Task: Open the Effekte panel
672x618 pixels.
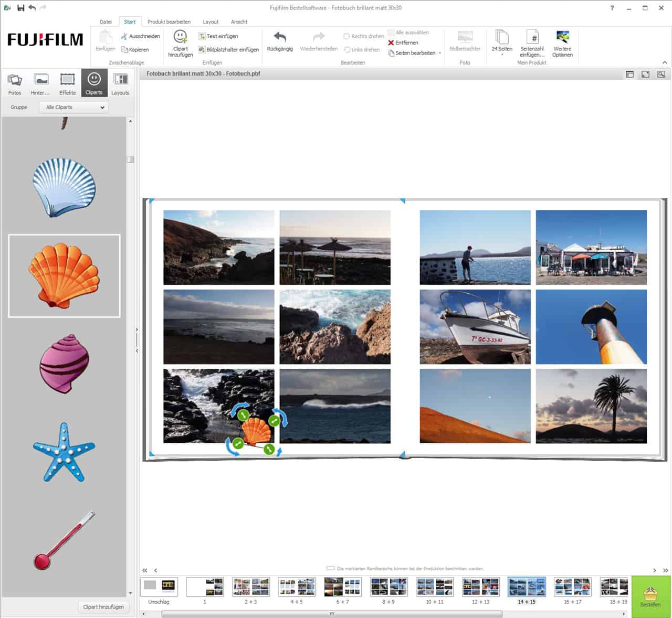Action: point(67,83)
